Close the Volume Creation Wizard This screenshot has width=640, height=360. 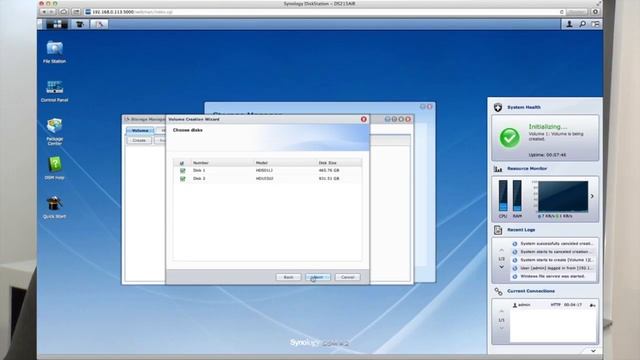tap(364, 119)
